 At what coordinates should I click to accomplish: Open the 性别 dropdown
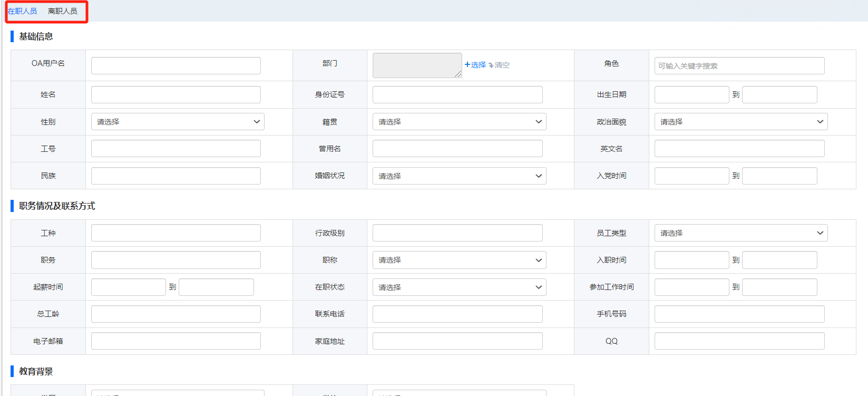[177, 122]
